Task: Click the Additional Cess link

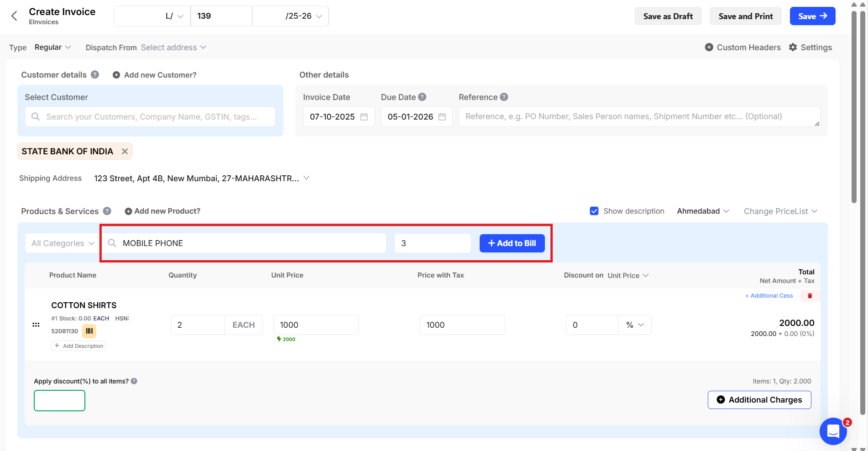Action: coord(769,296)
